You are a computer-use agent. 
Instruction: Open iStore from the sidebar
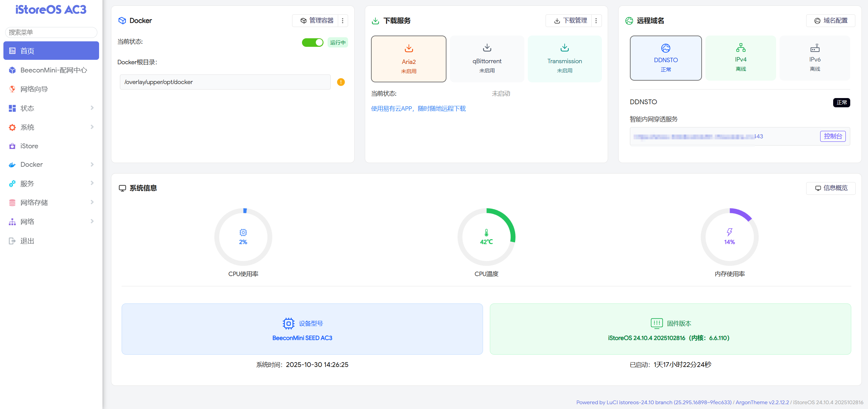(29, 146)
